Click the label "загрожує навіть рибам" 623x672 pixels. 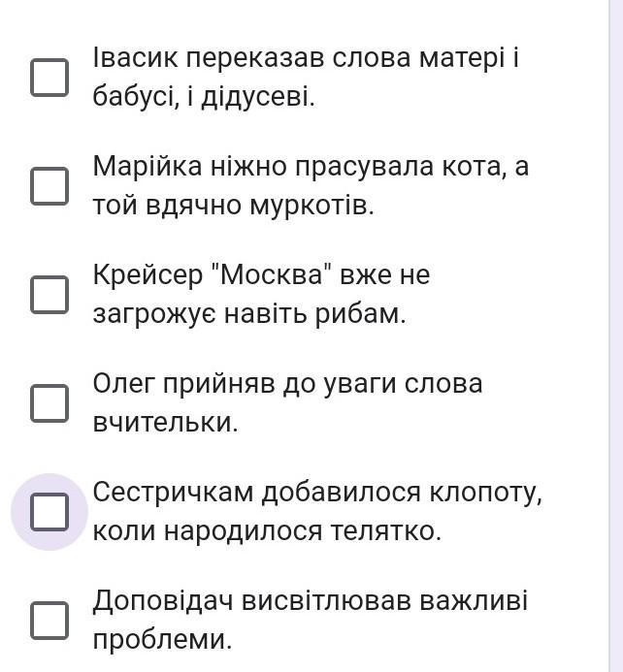pos(249,314)
